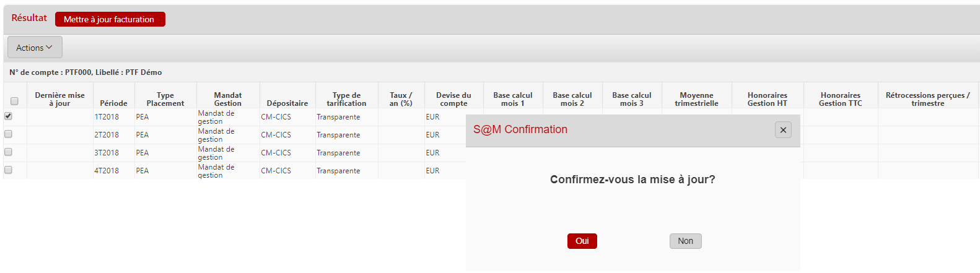Toggle the select-all header checkbox
Viewport: 980px width, 273px height.
coord(14,101)
